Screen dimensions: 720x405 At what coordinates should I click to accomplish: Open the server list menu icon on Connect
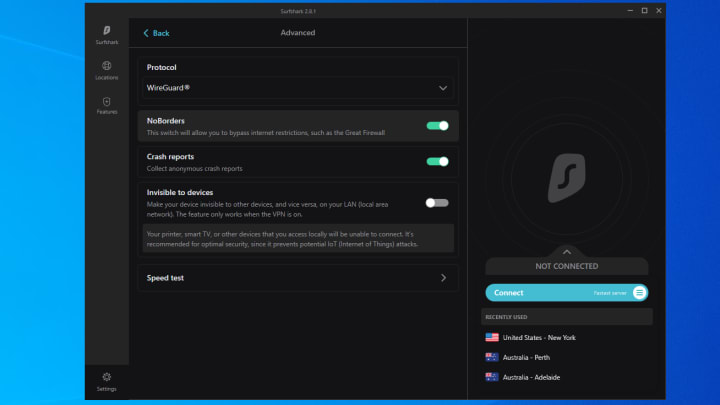pos(639,292)
